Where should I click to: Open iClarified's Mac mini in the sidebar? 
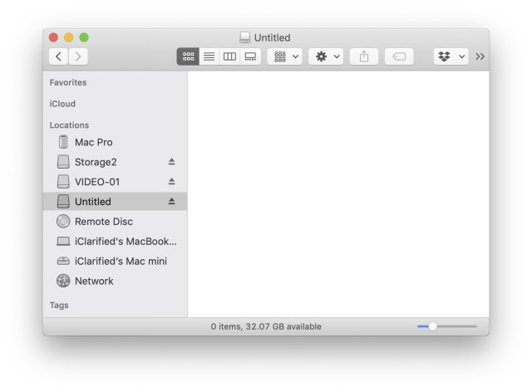[x=115, y=261]
